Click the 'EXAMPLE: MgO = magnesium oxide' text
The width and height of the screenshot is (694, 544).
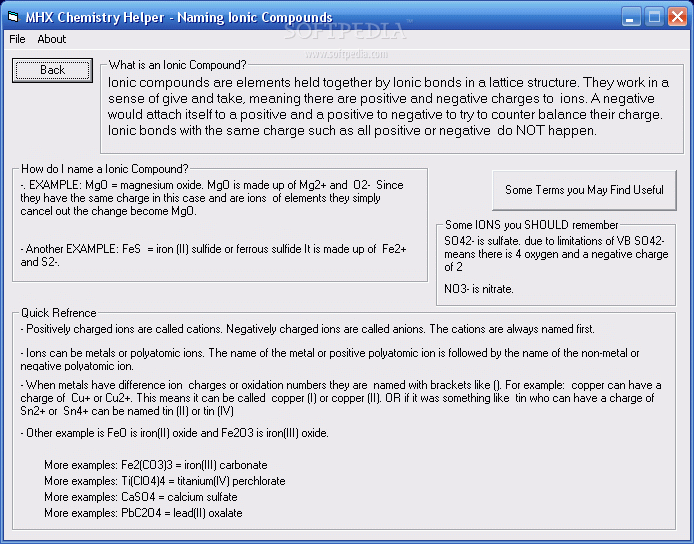(116, 185)
